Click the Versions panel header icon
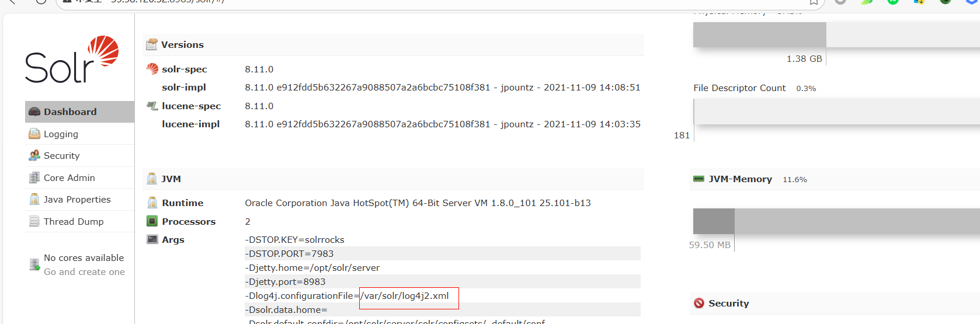980x324 pixels. coord(152,44)
